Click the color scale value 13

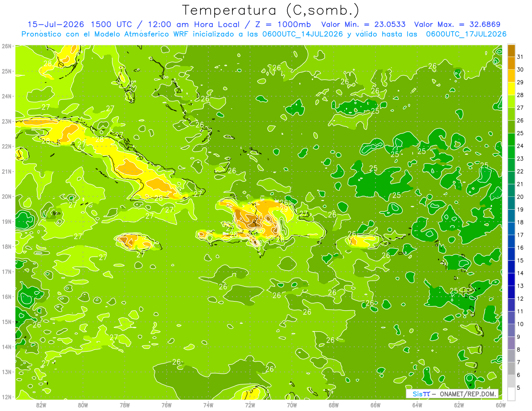[x=520, y=286]
